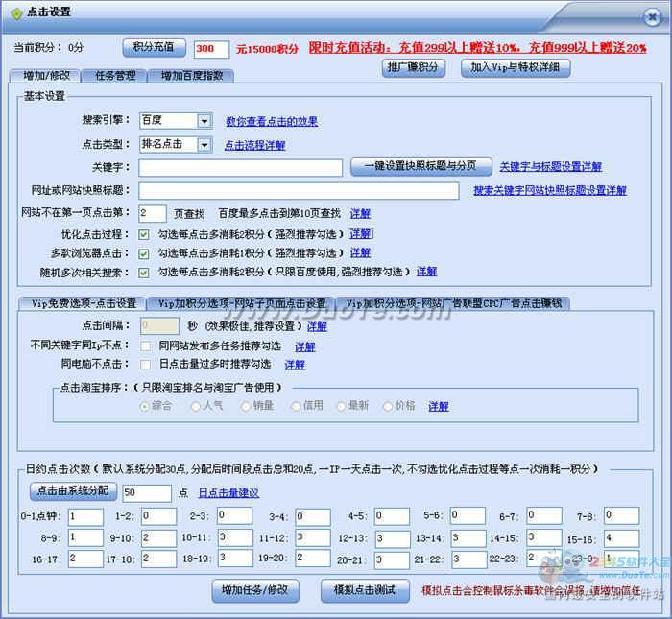Click the 加入Vip与特权详细 button

[x=516, y=68]
